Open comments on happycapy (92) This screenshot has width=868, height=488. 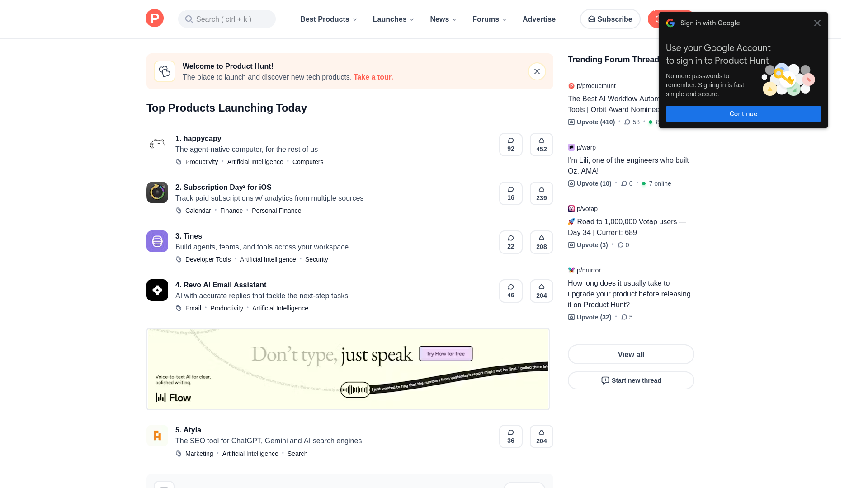510,145
